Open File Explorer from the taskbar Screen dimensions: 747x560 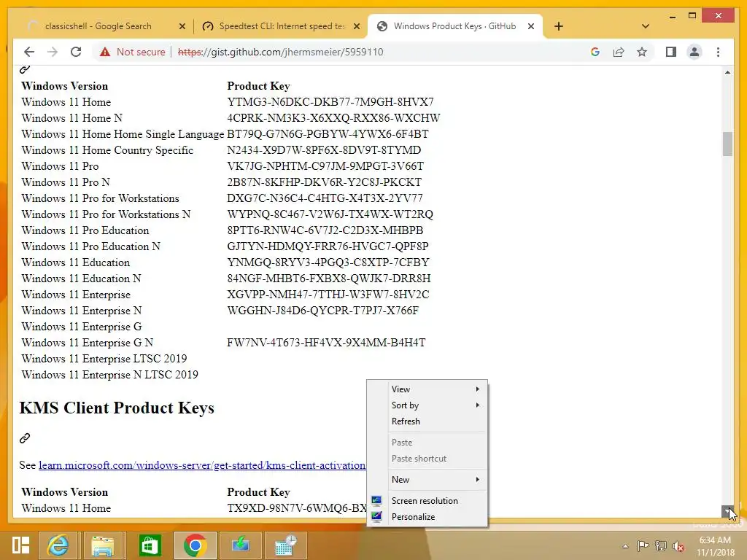[102, 545]
